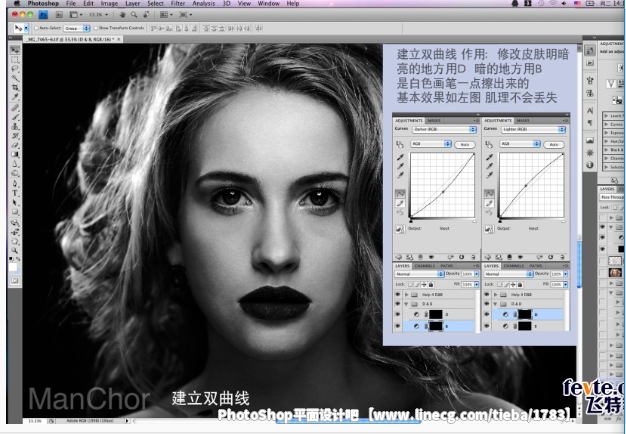Select the Move tool in toolbox
This screenshot has width=626, height=434.
pos(15,50)
